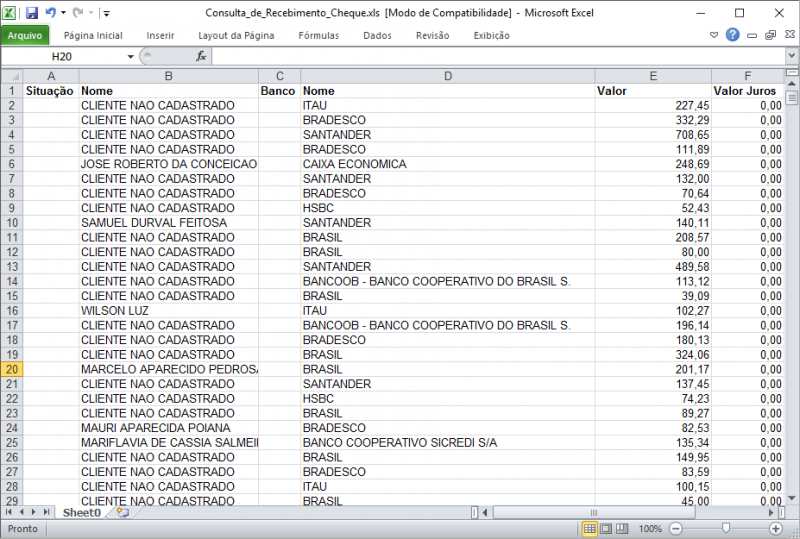Click the Name Box showing H20
Screen dimensions: 800x539
coord(62,56)
